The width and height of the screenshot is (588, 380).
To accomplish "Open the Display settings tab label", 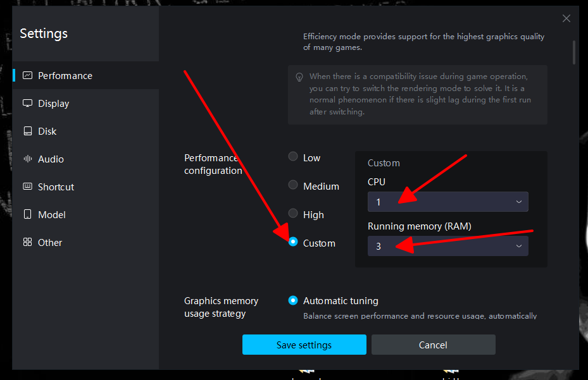I will coord(54,104).
